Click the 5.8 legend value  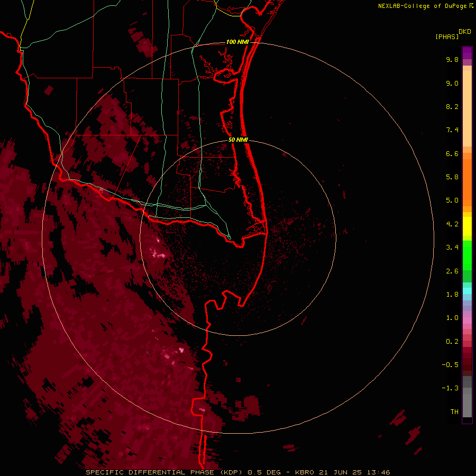pyautogui.click(x=452, y=177)
